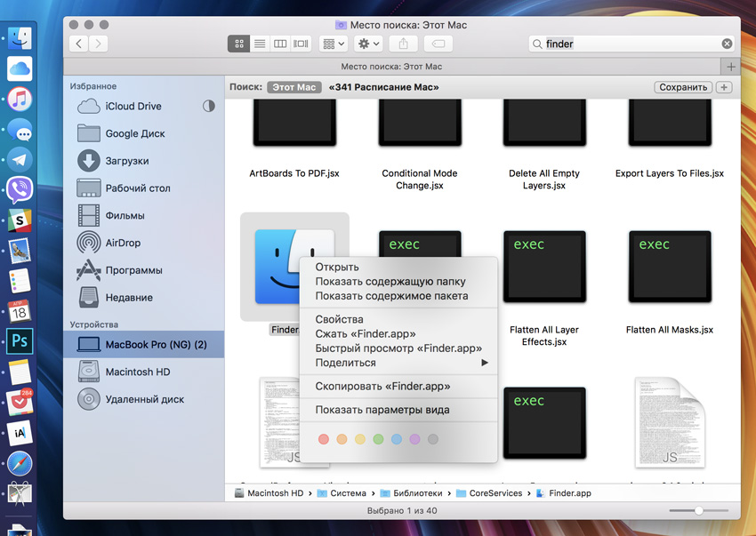The image size is (756, 536).
Task: Select AirDrop in the sidebar
Action: point(122,243)
